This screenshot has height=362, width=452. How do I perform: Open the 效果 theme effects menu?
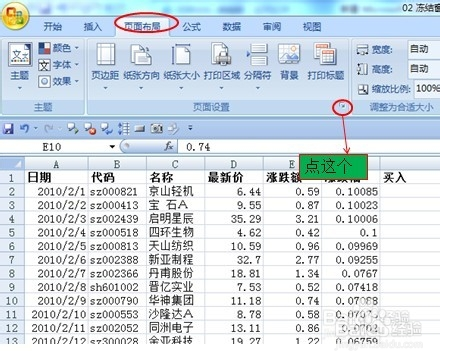(59, 81)
